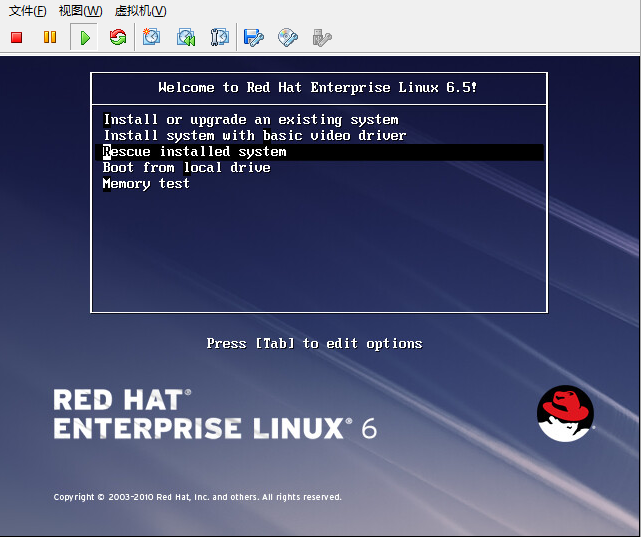This screenshot has width=642, height=537.
Task: Click the greyed USB device settings icon
Action: point(322,38)
